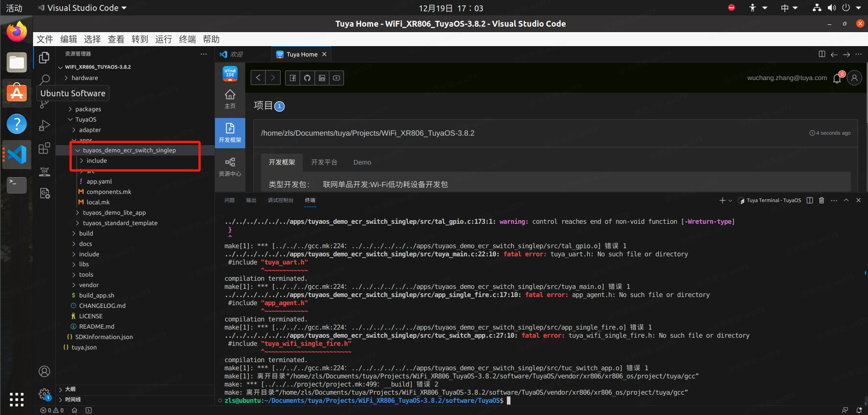868x415 pixels.
Task: Open Terminal from the Ubuntu dock
Action: 17,185
